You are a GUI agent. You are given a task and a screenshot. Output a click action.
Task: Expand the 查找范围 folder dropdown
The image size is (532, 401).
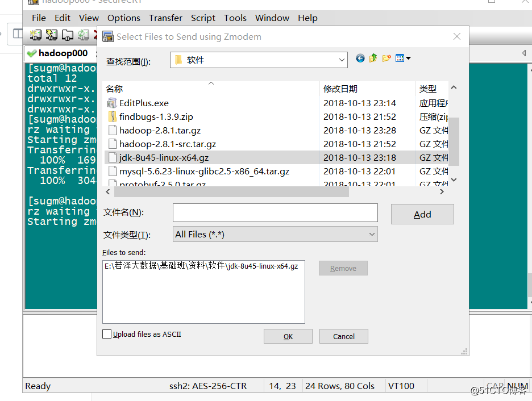[342, 60]
